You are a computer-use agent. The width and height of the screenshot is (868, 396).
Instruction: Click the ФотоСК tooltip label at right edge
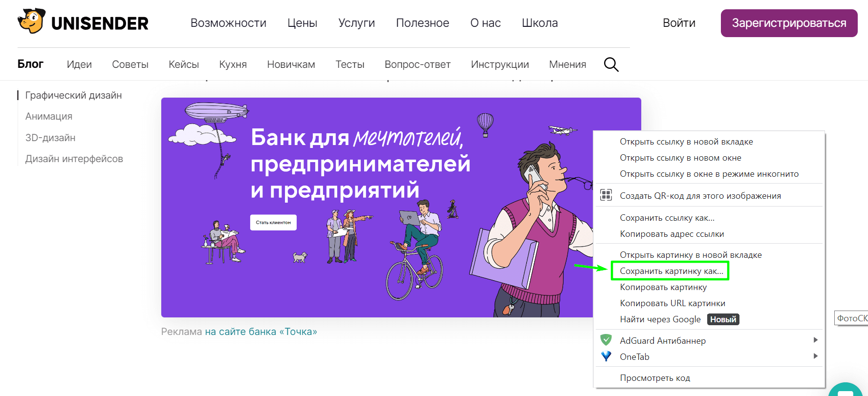[851, 318]
